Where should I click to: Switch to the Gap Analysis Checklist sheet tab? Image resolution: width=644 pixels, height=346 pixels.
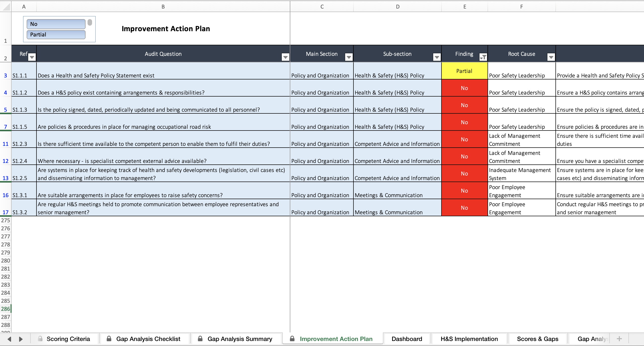pos(148,339)
